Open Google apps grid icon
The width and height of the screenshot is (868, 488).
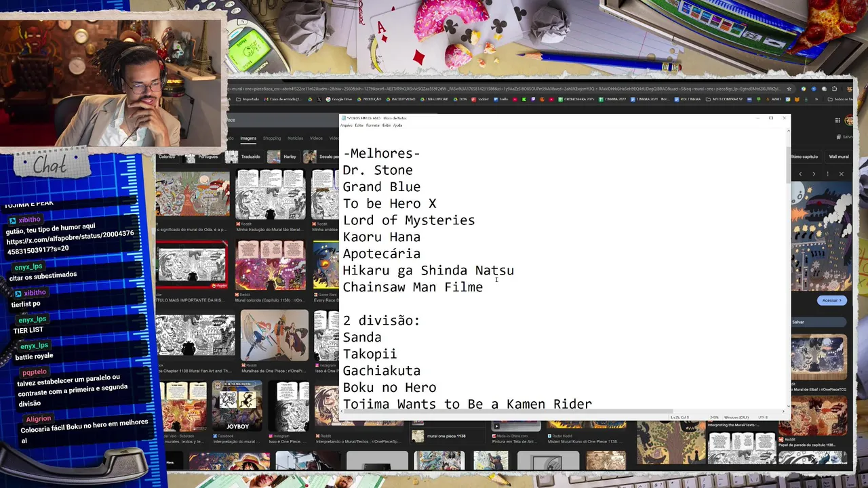coord(837,121)
